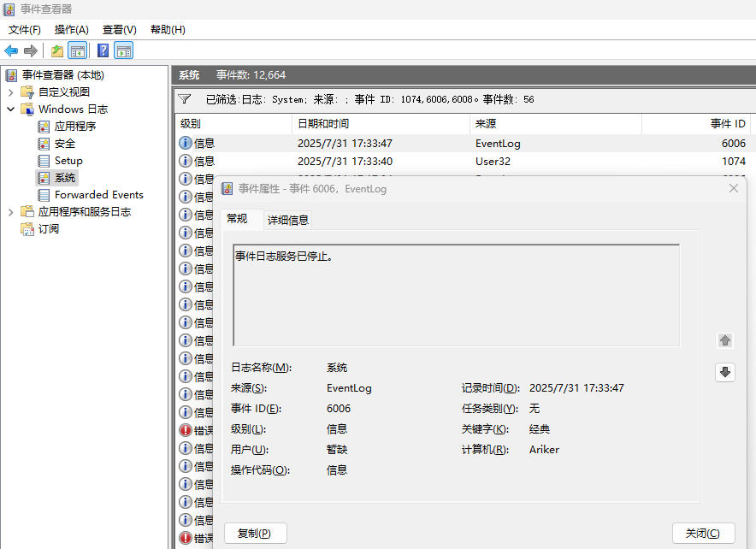Click the event description text box
Screen dimensions: 756x549
pos(456,296)
